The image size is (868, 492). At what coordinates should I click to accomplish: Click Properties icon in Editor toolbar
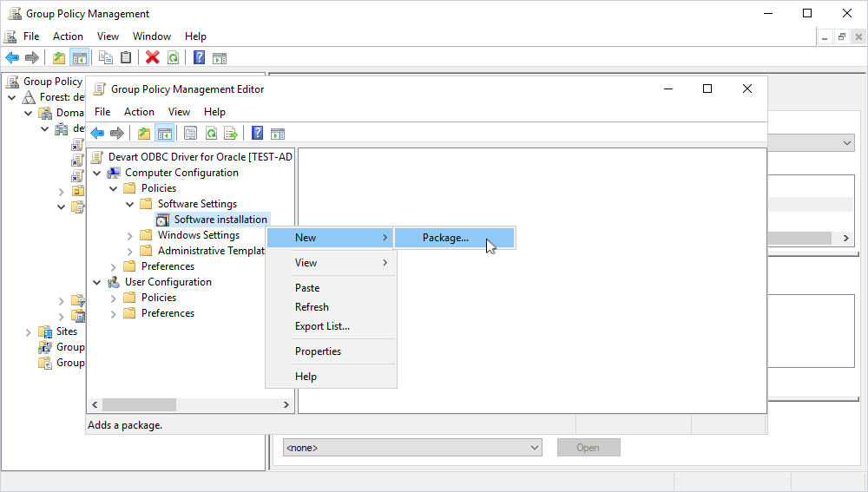(x=190, y=133)
